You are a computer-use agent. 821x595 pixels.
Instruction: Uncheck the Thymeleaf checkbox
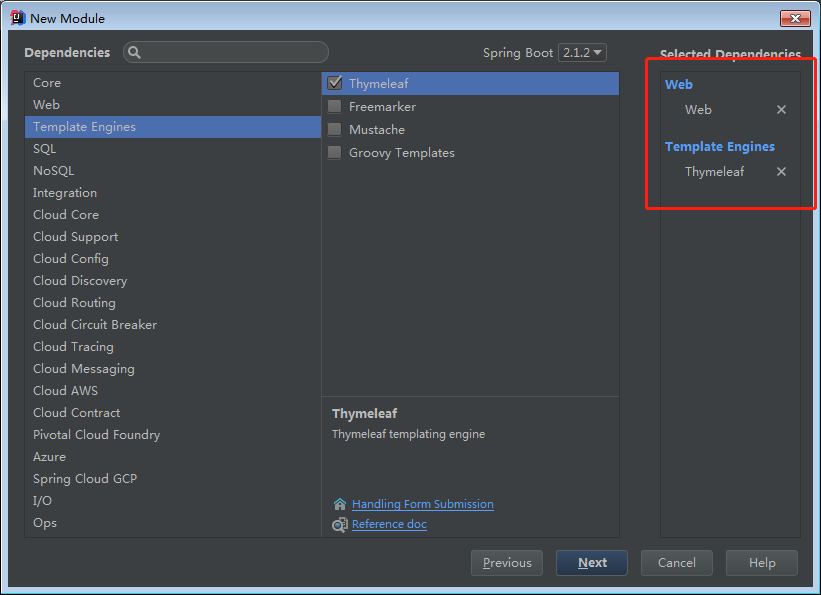click(x=335, y=84)
